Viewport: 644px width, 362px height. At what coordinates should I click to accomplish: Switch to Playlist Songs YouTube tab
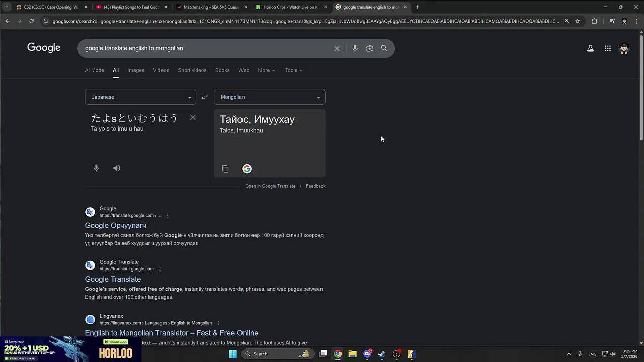pos(132,7)
